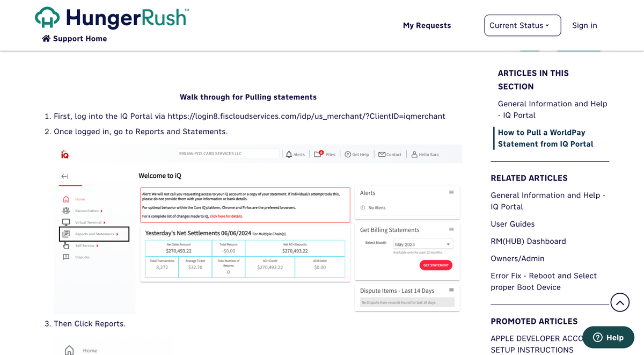Open the Current Status dropdown
The height and width of the screenshot is (355, 644).
522,25
